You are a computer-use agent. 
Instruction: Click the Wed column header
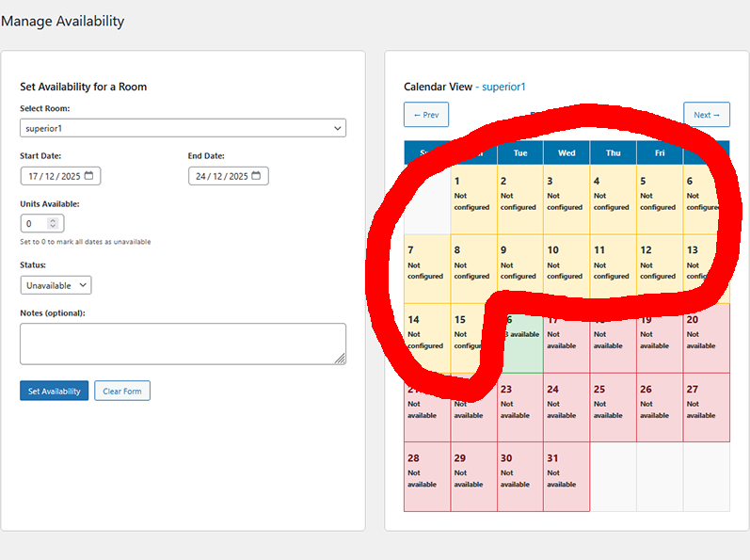coord(566,153)
